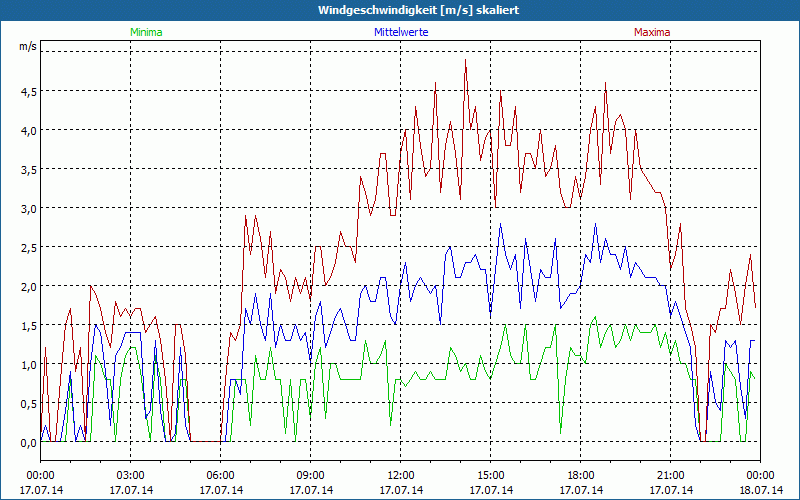Click the '2,0' y-axis value
This screenshot has width=800, height=500.
[x=29, y=287]
